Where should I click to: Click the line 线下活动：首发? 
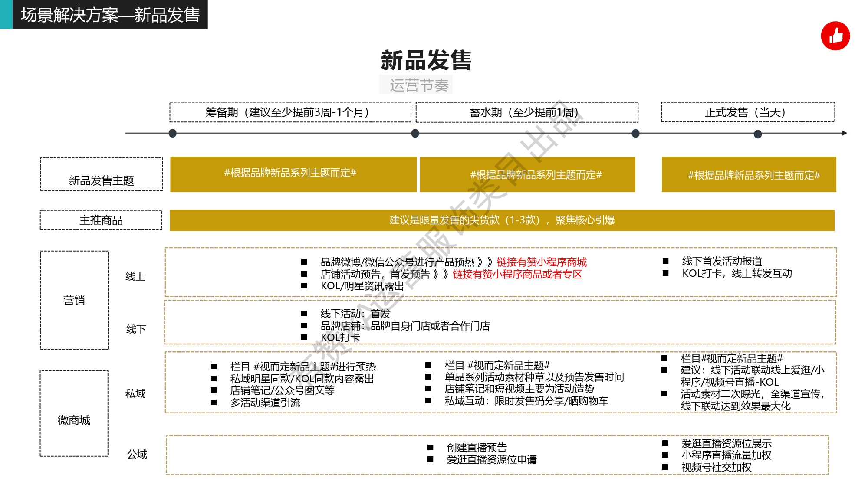tap(355, 314)
